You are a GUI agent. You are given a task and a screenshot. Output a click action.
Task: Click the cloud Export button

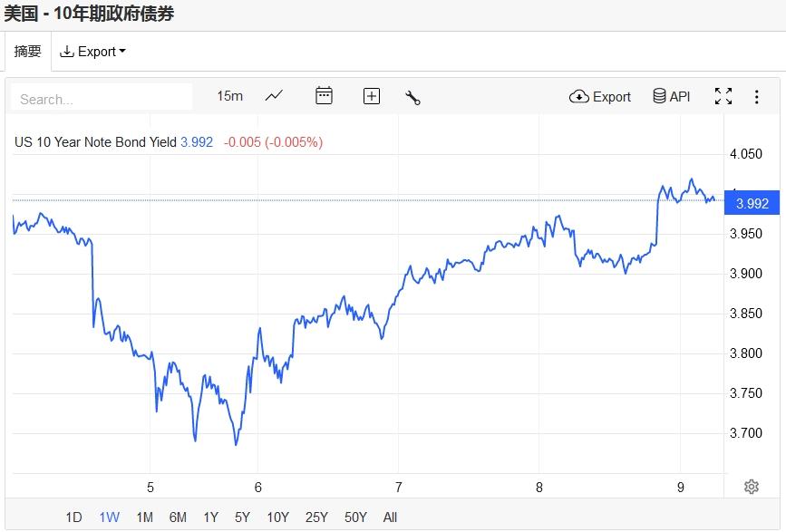pos(600,96)
